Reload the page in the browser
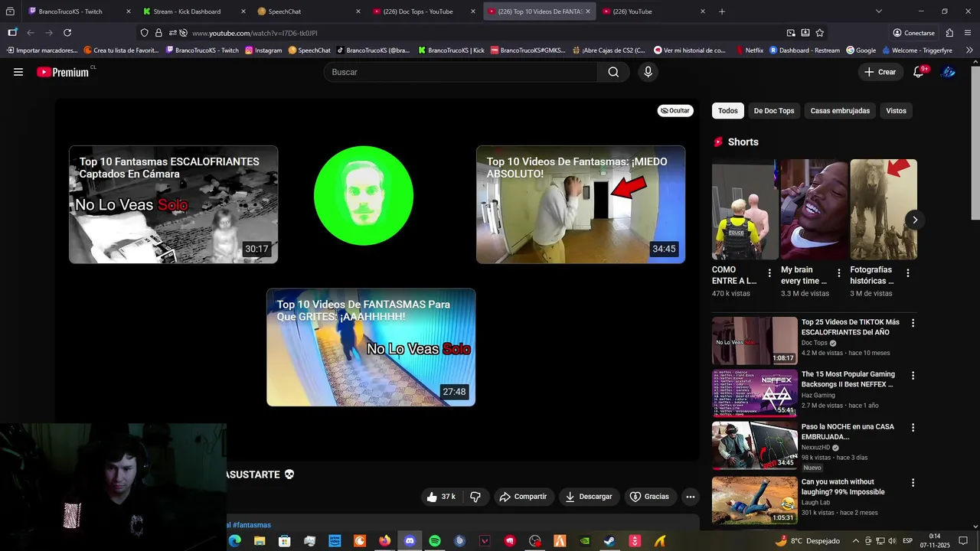 pos(67,33)
